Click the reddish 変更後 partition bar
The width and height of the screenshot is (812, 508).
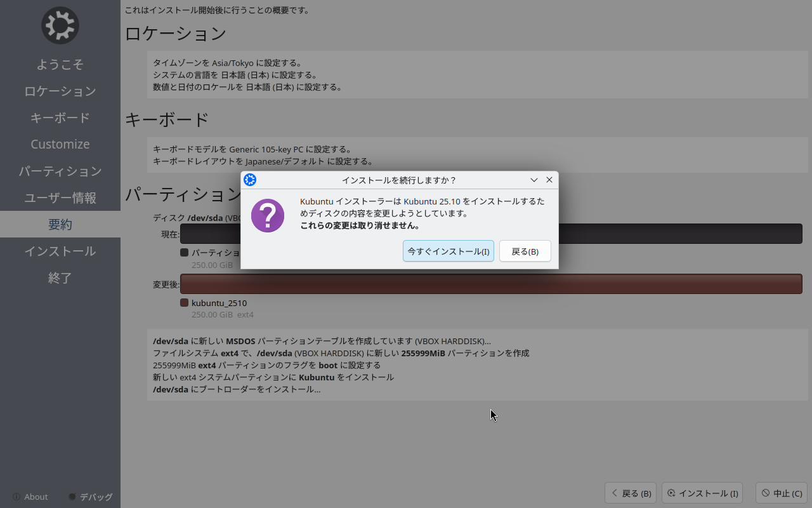(491, 284)
